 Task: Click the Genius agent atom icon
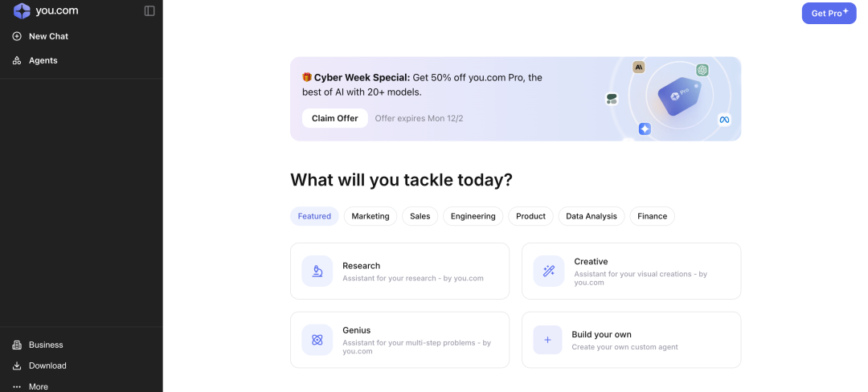[317, 340]
